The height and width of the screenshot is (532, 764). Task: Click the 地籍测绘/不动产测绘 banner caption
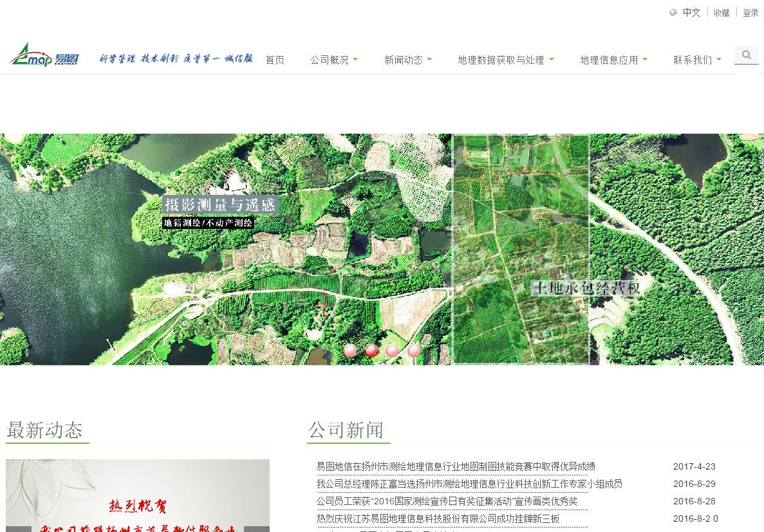[208, 223]
